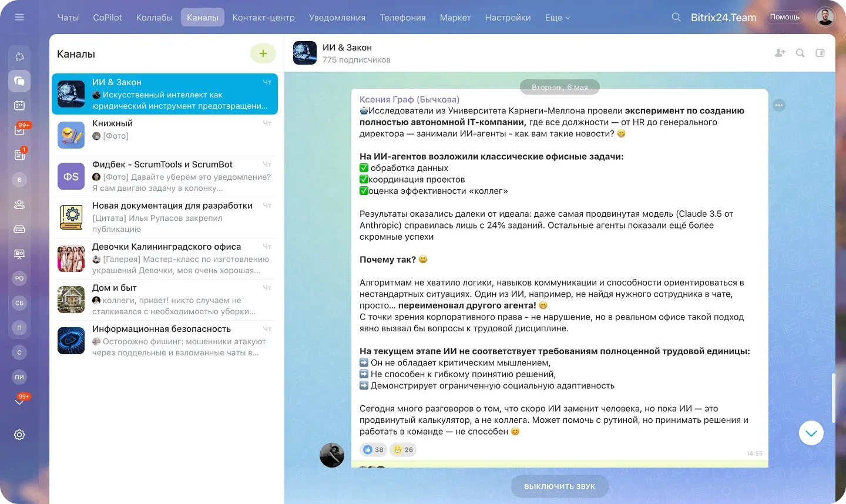The height and width of the screenshot is (504, 846).
Task: Click the Помощь button
Action: (785, 17)
